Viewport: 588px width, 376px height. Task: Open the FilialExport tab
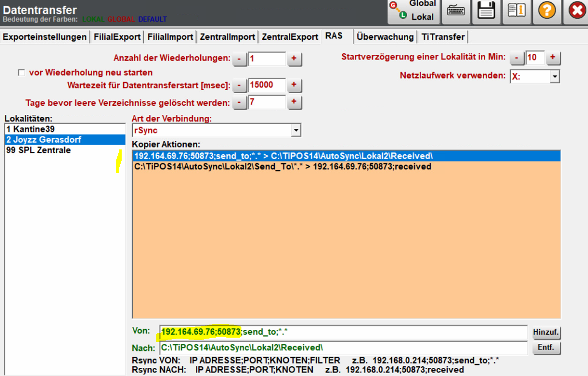117,37
